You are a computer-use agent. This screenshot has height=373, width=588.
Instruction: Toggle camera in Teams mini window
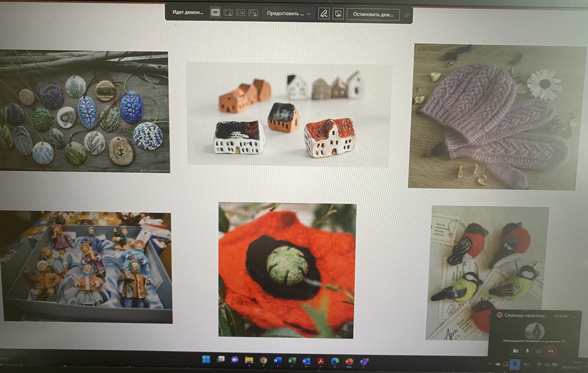coord(515,351)
